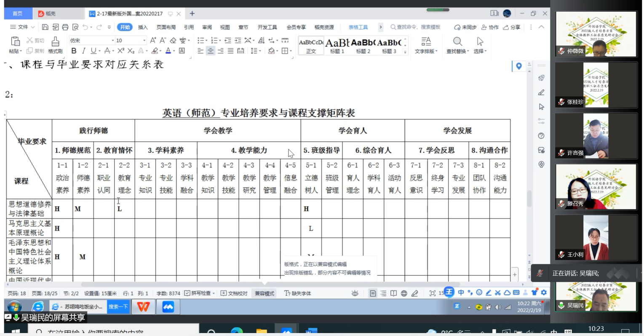The width and height of the screenshot is (644, 336).
Task: Click the Save icon in the toolbar
Action: [x=45, y=27]
